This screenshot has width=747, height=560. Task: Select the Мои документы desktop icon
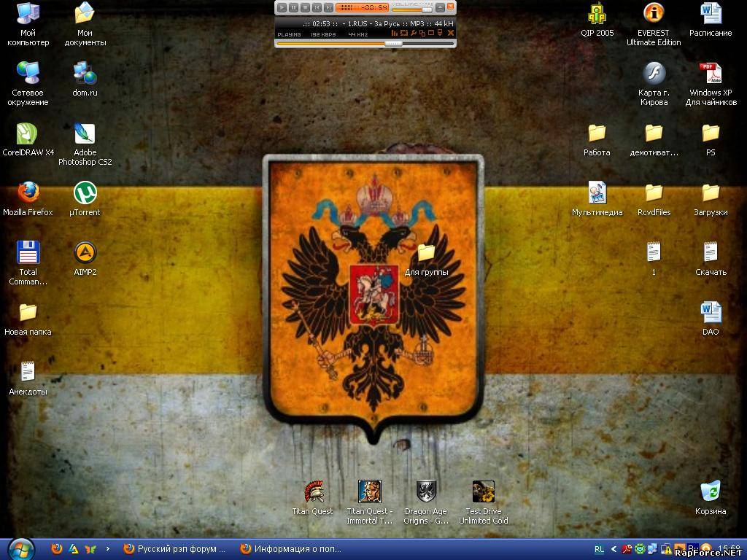coord(85,24)
